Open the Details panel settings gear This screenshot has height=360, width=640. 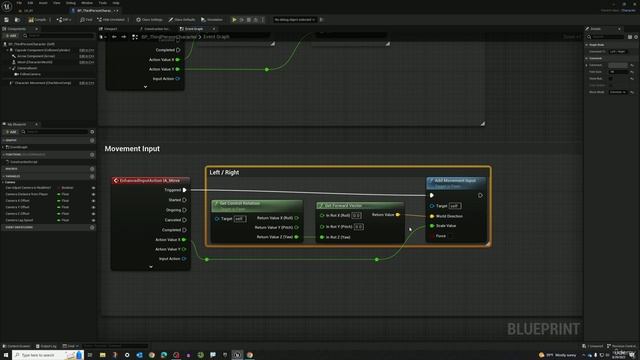636,37
